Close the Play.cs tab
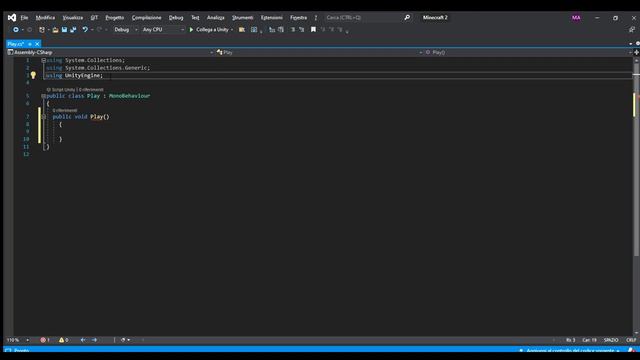 [x=37, y=44]
